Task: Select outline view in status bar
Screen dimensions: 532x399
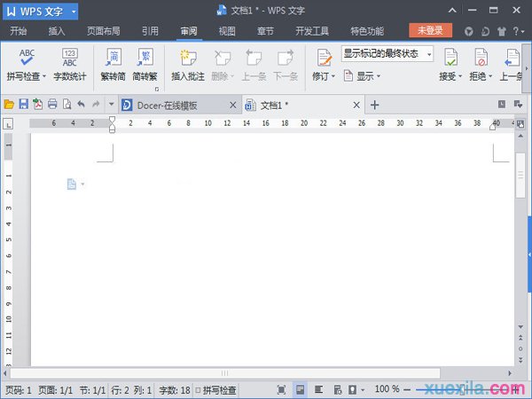Action: (318, 389)
